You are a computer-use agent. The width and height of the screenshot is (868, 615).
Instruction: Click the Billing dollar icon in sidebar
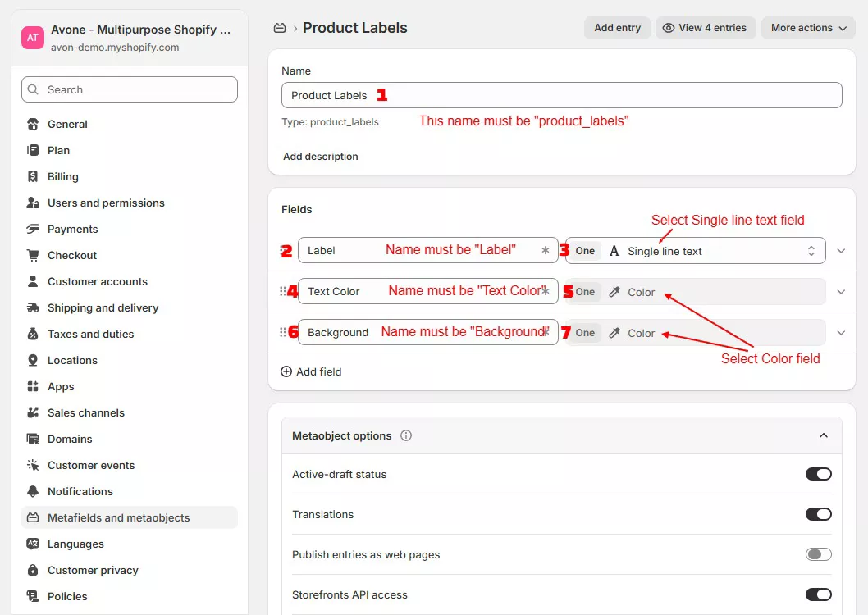[x=33, y=177]
